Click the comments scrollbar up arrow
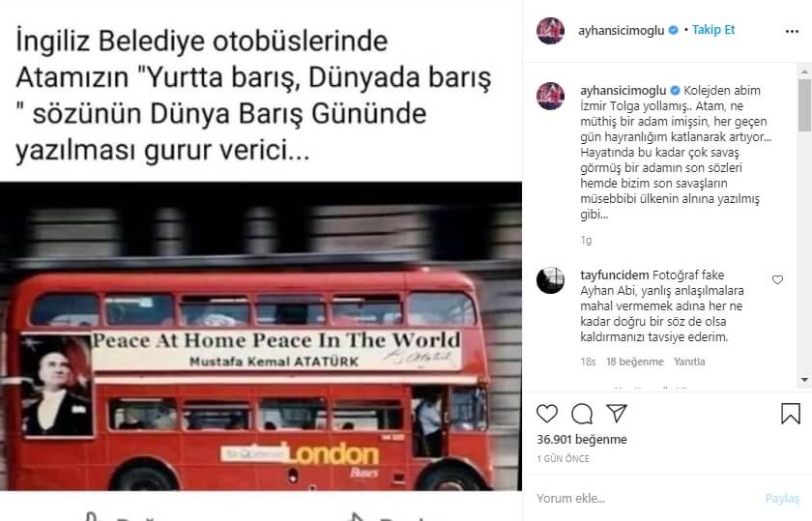Viewport: 812px width, 521px height. 804,71
